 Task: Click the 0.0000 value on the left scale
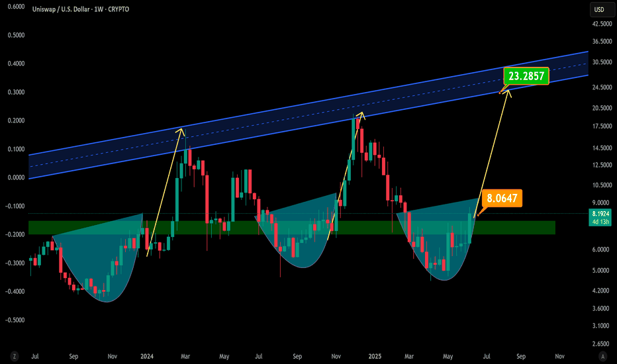(16, 177)
